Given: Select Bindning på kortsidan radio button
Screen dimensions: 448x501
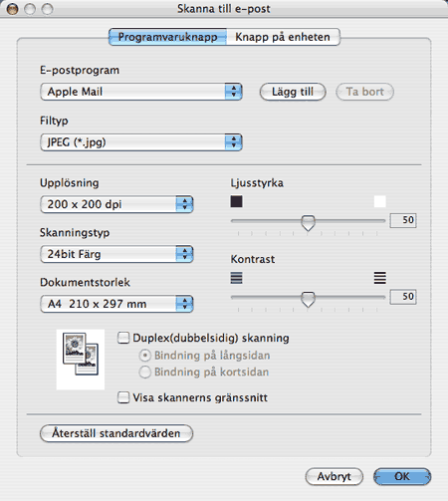Looking at the screenshot, I should [144, 373].
